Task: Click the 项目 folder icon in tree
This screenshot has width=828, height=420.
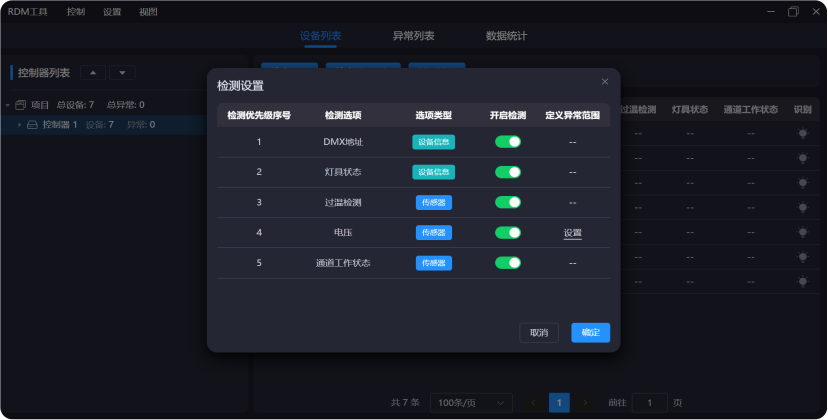Action: point(20,105)
